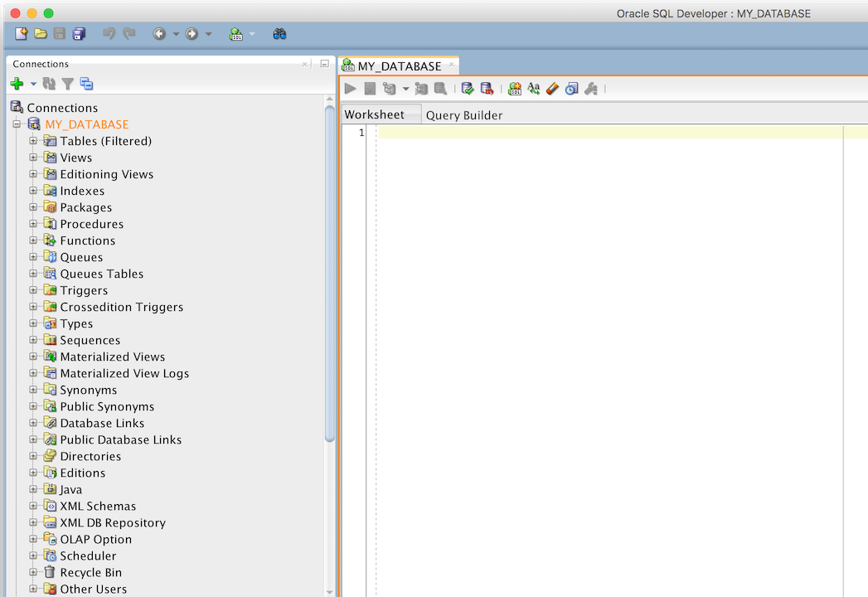Open a file with the folder icon

41,34
